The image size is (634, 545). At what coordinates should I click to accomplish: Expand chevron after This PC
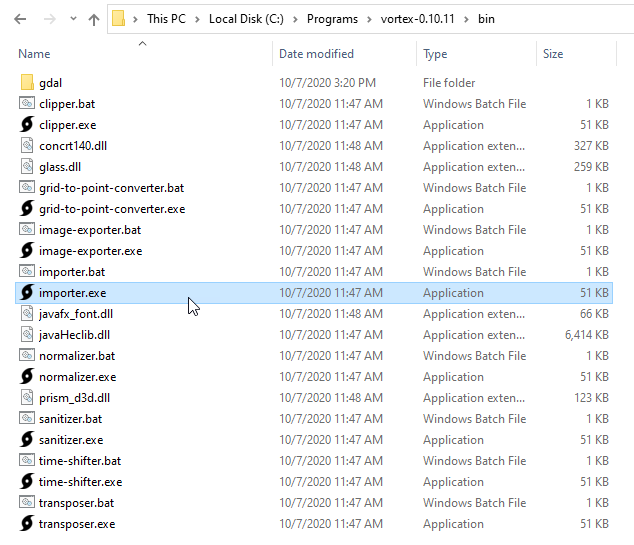[x=197, y=19]
